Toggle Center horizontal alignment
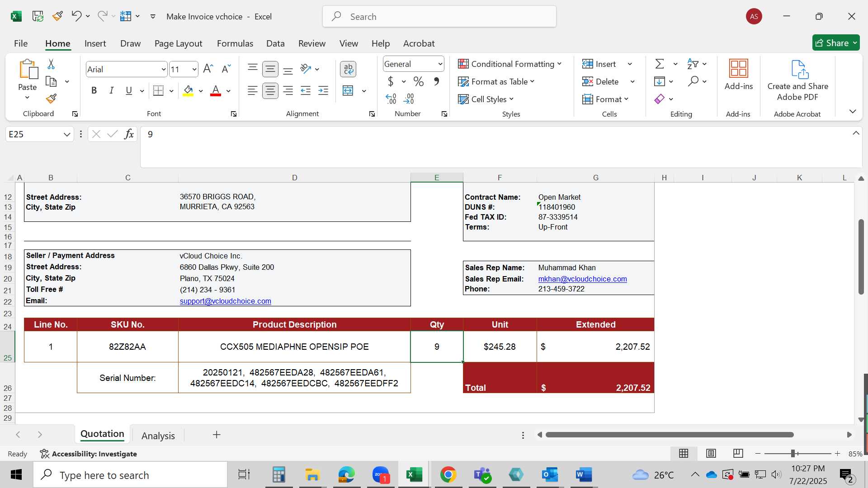Screen dimensions: 868x488 pos(270,91)
